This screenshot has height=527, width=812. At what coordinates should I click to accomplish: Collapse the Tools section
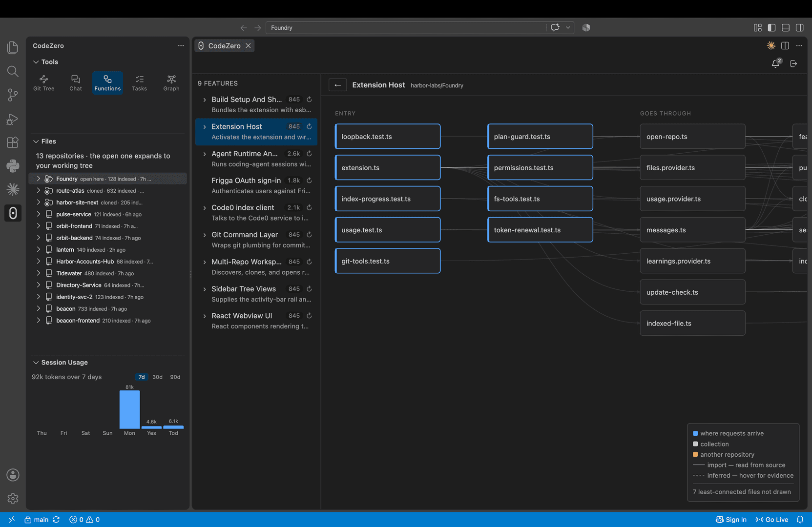coord(36,62)
